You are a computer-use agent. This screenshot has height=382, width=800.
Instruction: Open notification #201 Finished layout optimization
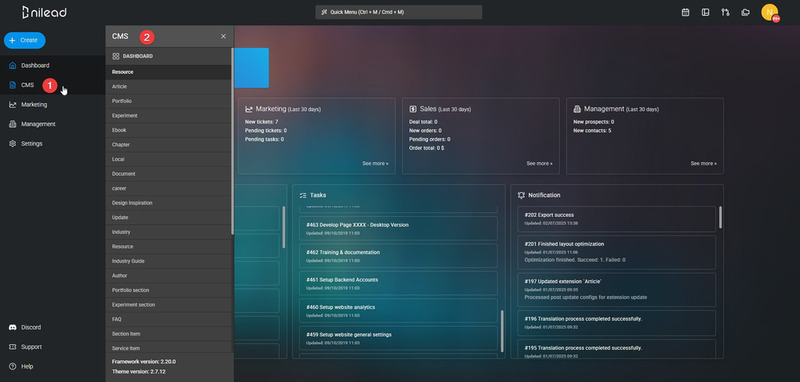(x=616, y=252)
